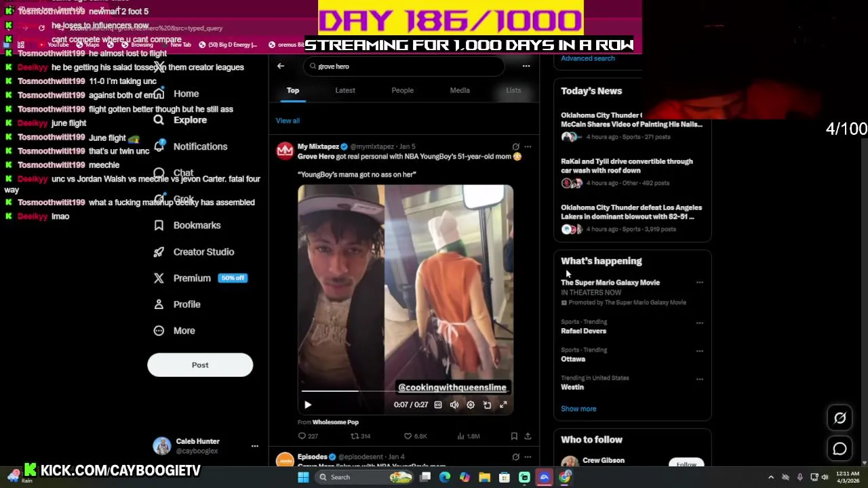Image resolution: width=868 pixels, height=488 pixels.
Task: Open options for Ottawa trend
Action: point(700,350)
